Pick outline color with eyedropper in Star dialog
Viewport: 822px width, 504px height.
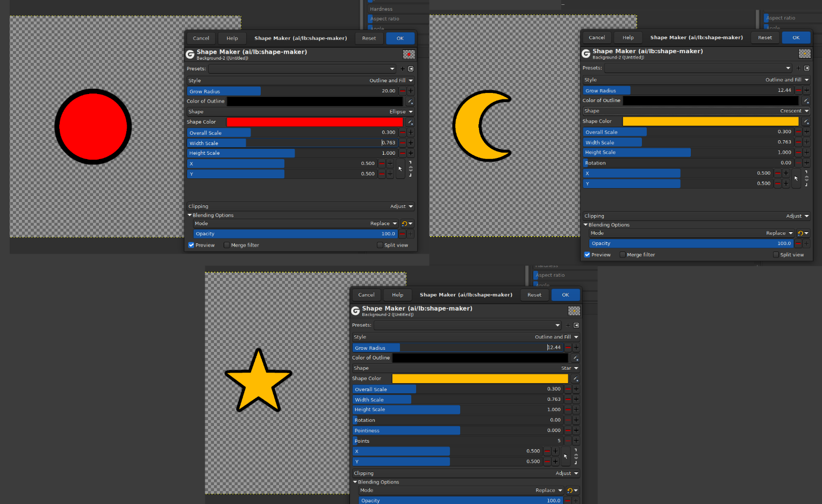pyautogui.click(x=575, y=358)
